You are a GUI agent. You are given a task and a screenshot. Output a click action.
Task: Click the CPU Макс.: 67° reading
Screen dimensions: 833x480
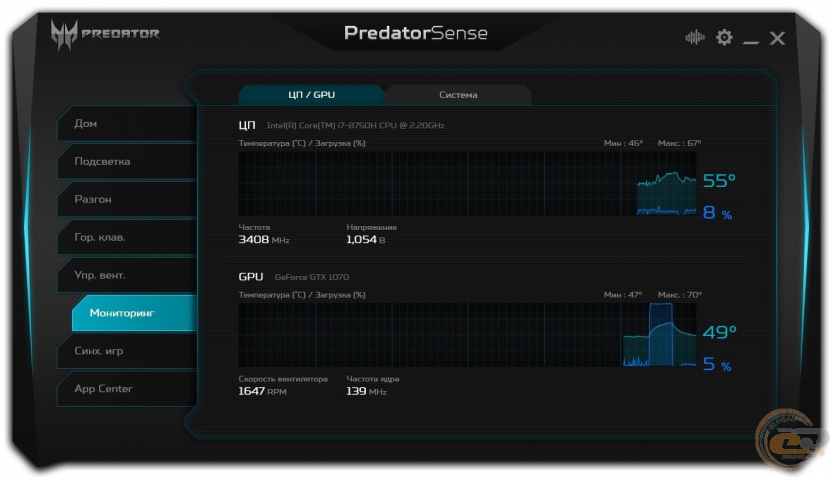click(x=679, y=143)
